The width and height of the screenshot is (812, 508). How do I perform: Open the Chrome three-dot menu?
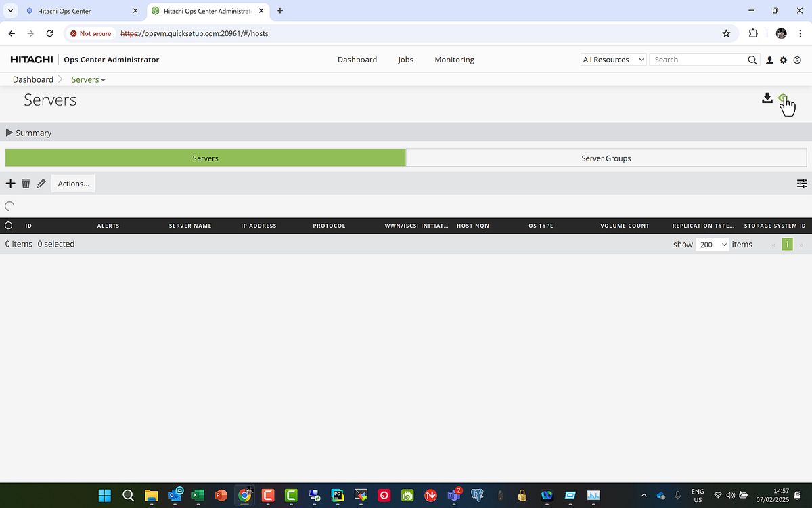[800, 33]
